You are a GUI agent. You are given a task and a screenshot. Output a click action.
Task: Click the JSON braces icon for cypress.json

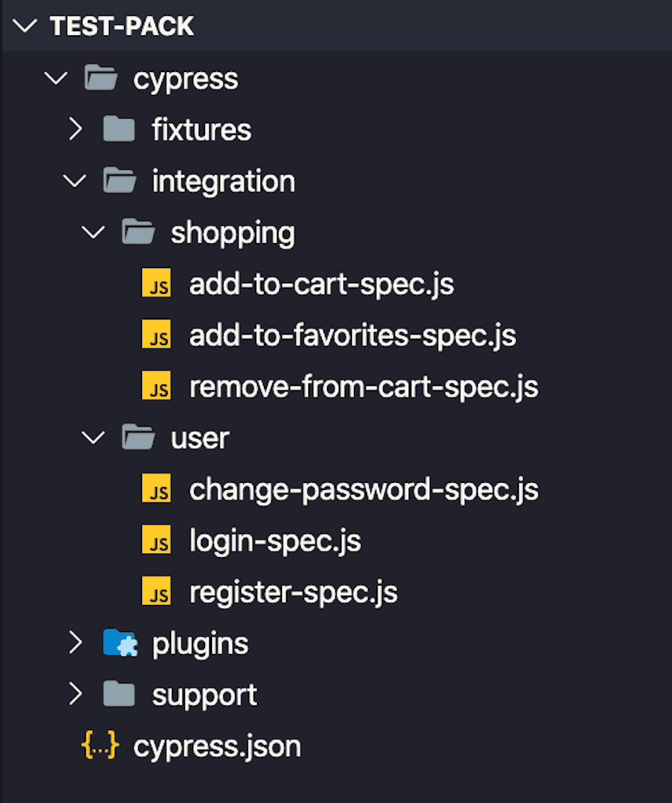(x=100, y=746)
